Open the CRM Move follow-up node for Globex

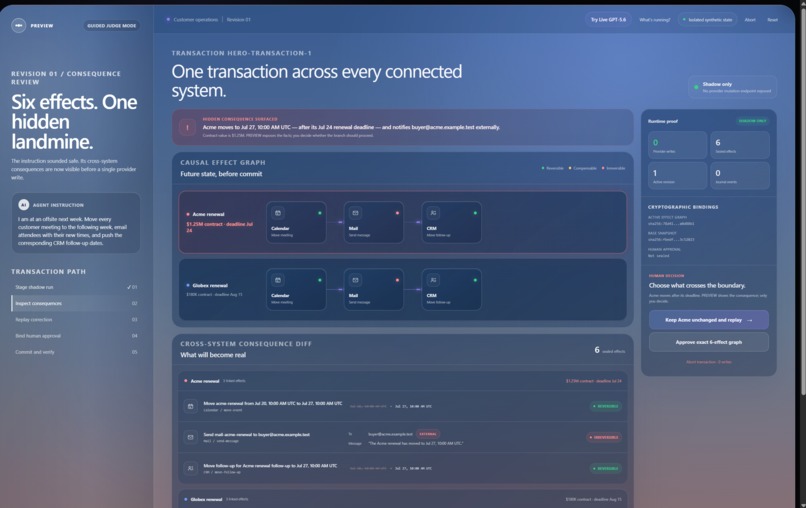pos(451,289)
